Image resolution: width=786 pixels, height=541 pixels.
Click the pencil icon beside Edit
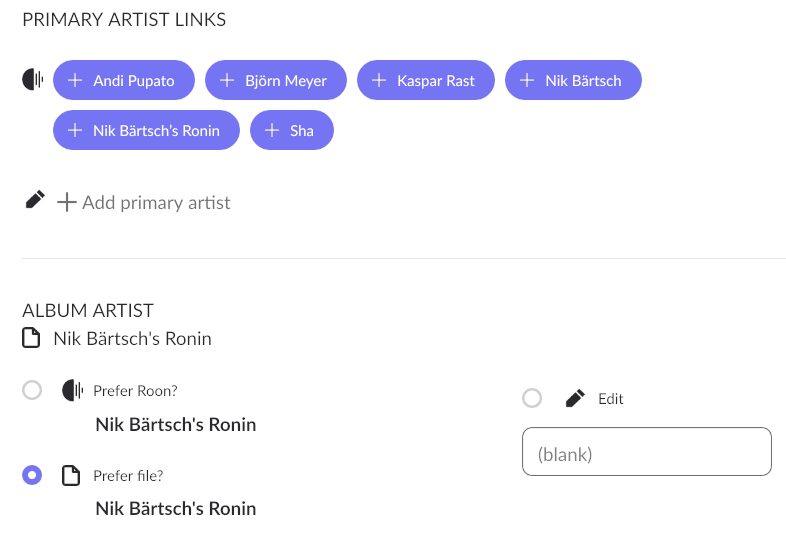pyautogui.click(x=575, y=398)
